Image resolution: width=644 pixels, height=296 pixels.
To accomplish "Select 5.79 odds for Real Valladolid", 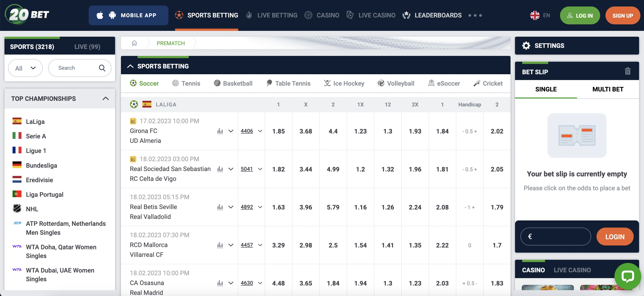I will pyautogui.click(x=333, y=207).
